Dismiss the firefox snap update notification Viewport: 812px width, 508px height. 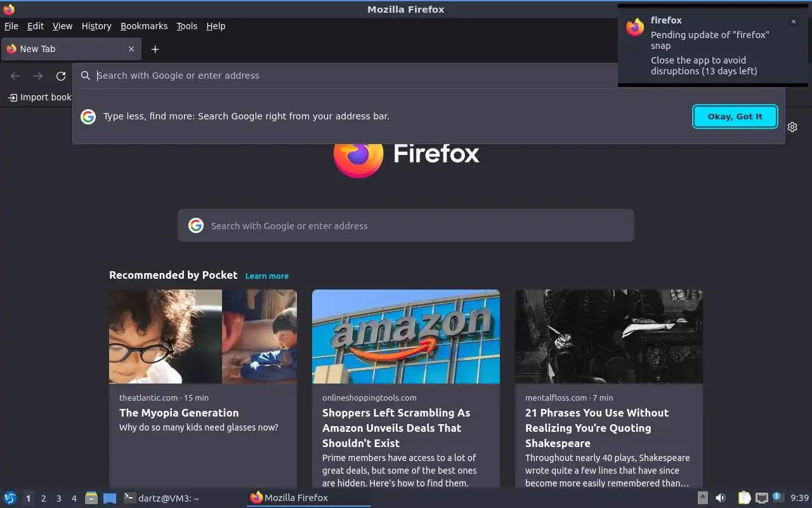pyautogui.click(x=793, y=22)
